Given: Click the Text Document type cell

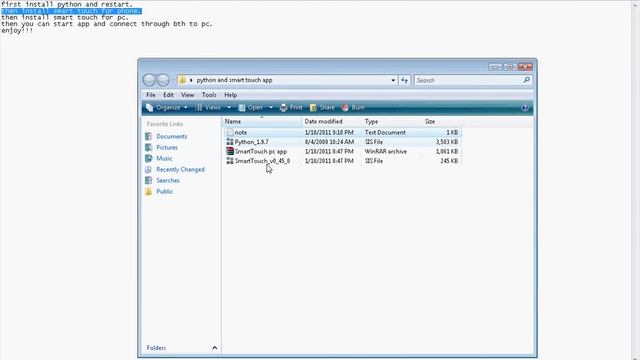Looking at the screenshot, I should (385, 132).
